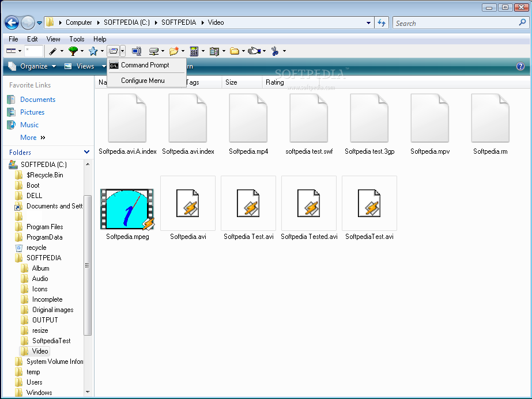This screenshot has height=399, width=532.
Task: Select the Windows folder in tree
Action: point(39,393)
